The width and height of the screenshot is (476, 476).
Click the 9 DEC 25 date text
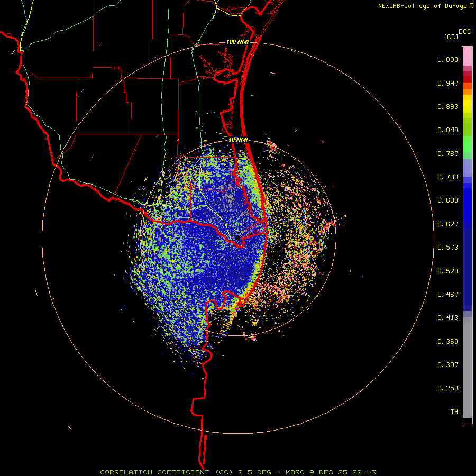click(328, 472)
